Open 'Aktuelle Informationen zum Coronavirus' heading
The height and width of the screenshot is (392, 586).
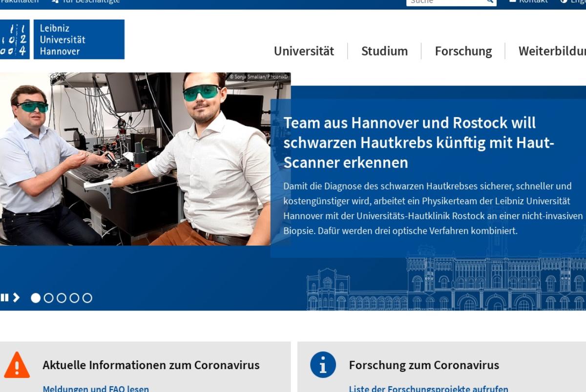(151, 365)
